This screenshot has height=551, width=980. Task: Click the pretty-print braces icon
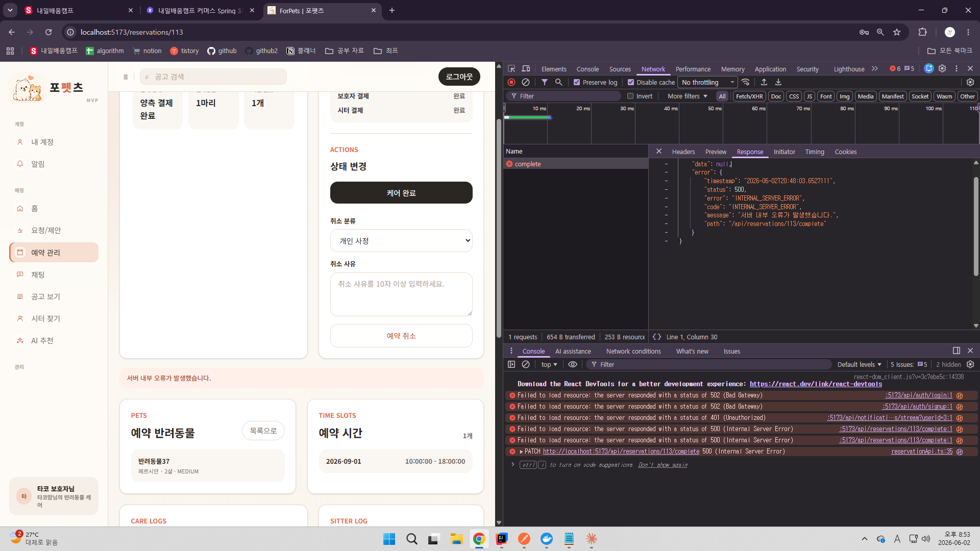pos(657,337)
